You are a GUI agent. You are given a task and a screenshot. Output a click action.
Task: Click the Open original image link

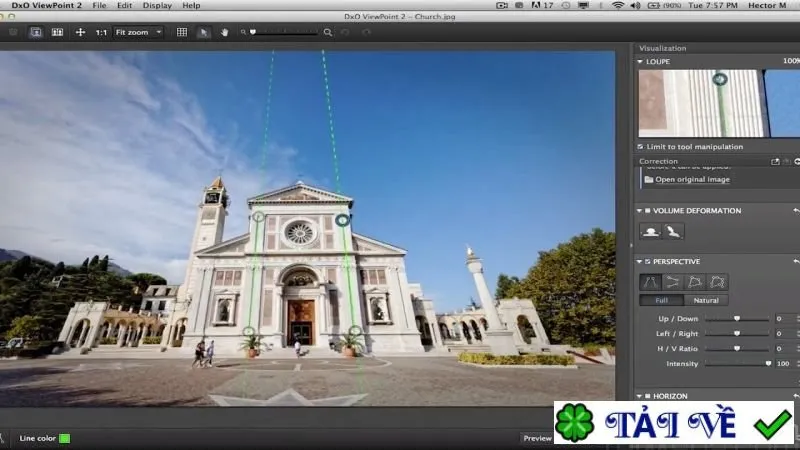pos(692,180)
